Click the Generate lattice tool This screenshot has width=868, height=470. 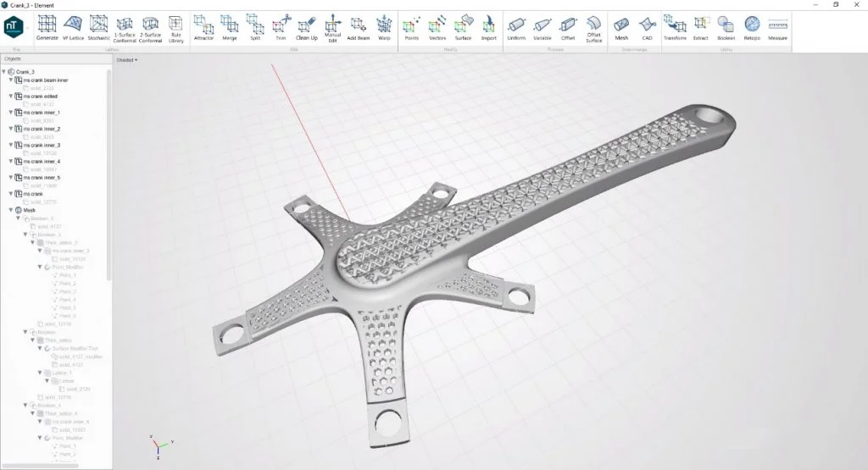coord(47,27)
